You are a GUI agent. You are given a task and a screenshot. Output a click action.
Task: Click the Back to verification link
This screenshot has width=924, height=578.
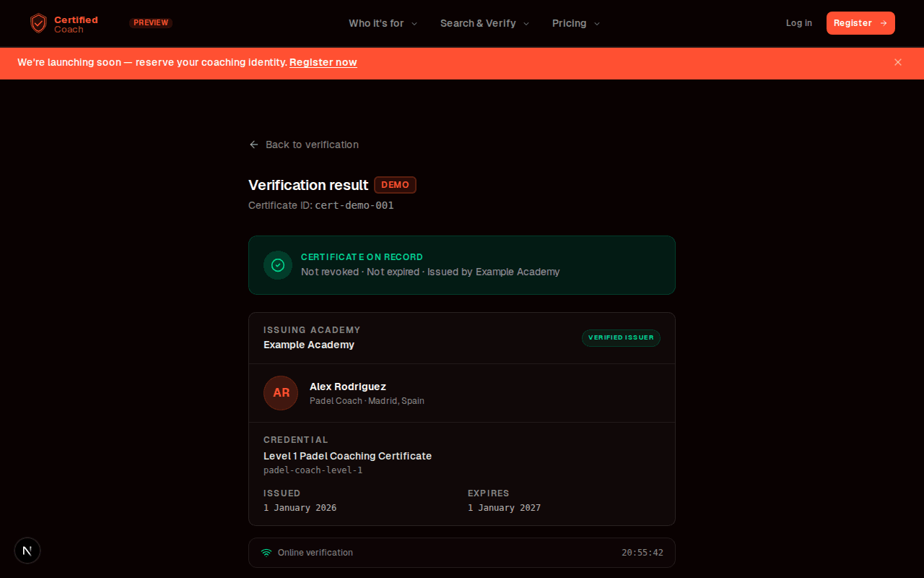(312, 144)
